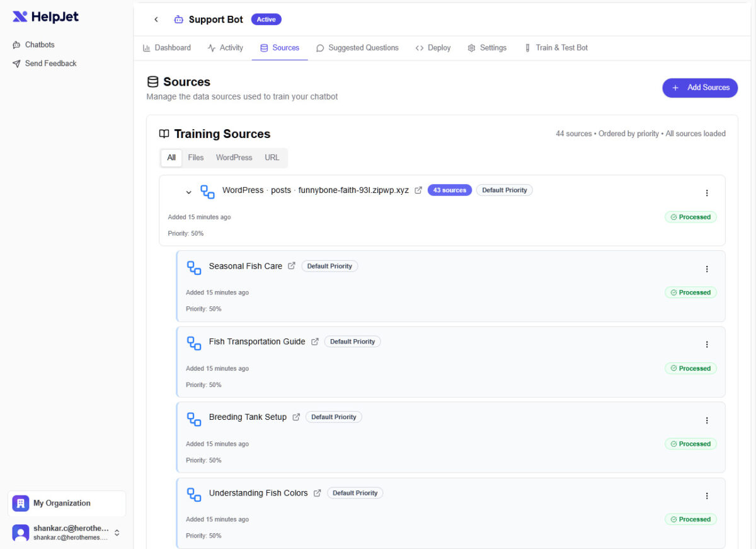Click the Breeding Tank Setup source icon

click(194, 419)
